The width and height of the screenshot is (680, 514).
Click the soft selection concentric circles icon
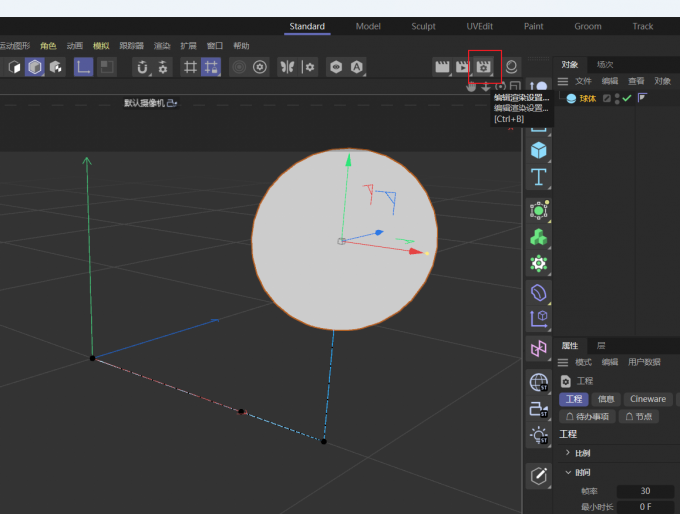tap(239, 67)
